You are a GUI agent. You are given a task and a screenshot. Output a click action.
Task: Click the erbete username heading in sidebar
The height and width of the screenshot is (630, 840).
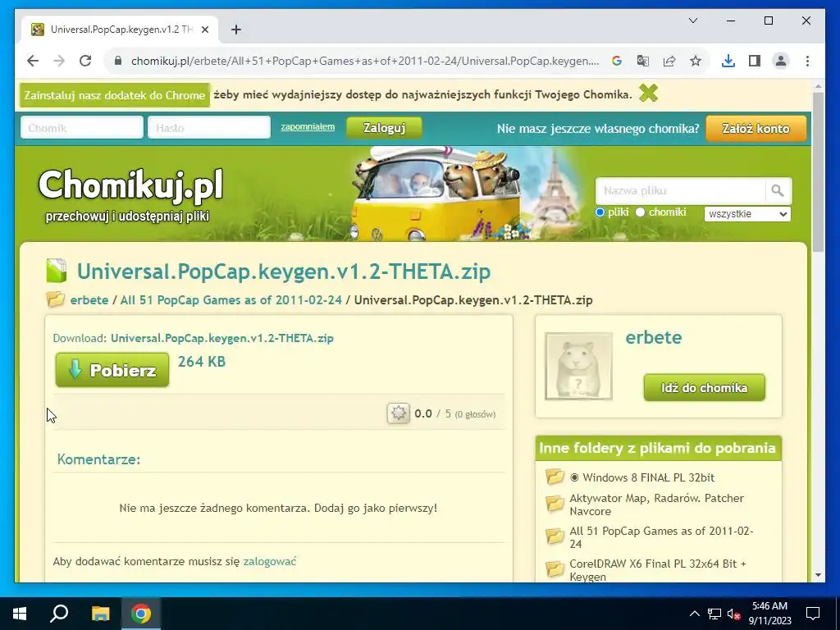[x=654, y=337]
